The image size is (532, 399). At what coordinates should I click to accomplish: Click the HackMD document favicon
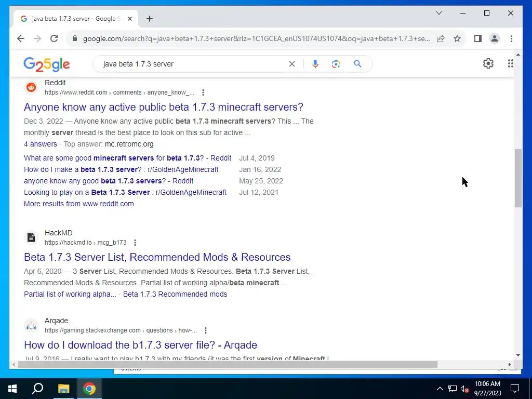(x=31, y=237)
